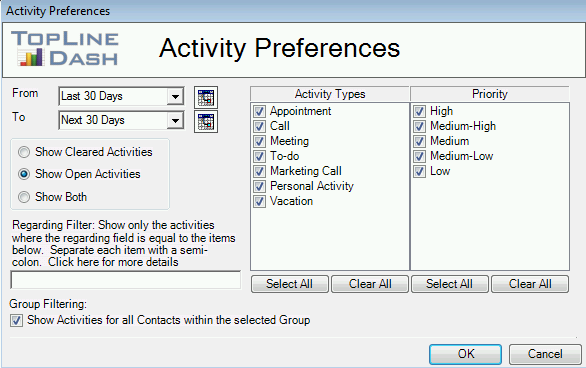Toggle Show Activities for all Contacts checkbox

click(x=16, y=320)
